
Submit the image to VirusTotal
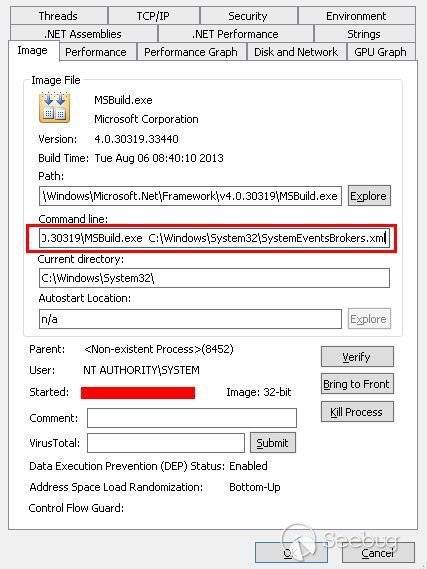coord(273,443)
